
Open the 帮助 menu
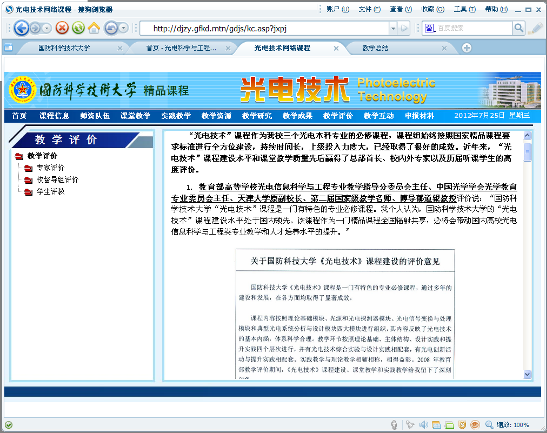pos(496,9)
